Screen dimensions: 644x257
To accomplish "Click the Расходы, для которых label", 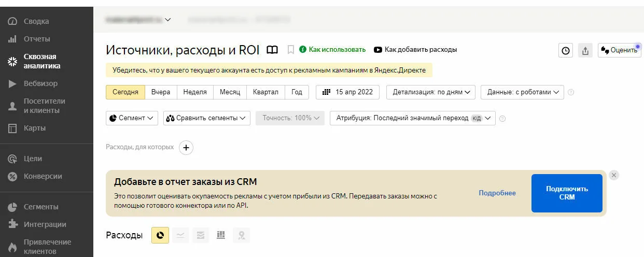I will [139, 147].
